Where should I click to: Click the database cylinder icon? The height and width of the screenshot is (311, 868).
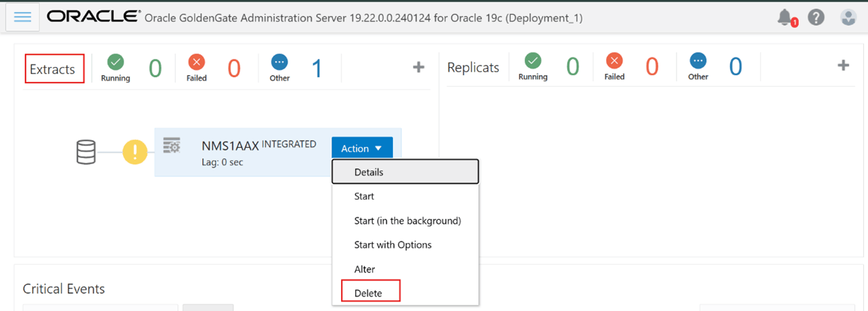click(86, 152)
